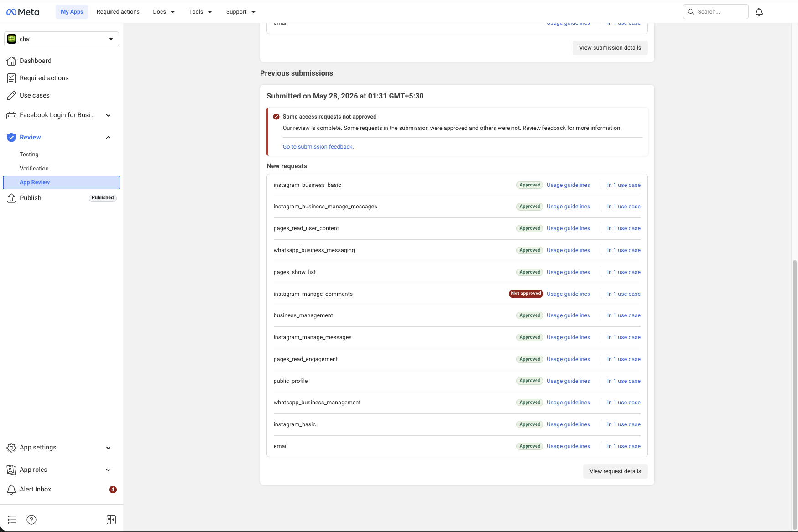798x532 pixels.
Task: Click the Search input field
Action: tap(715, 12)
